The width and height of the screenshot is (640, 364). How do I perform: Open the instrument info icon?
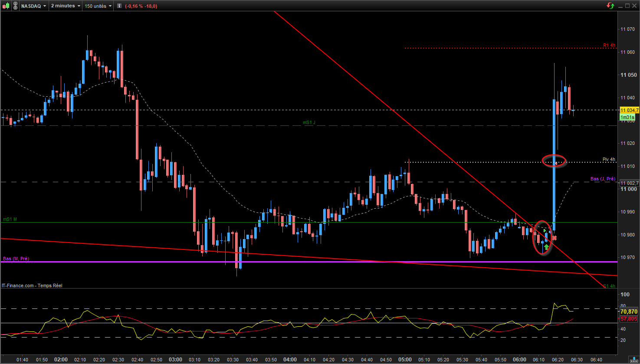point(119,6)
